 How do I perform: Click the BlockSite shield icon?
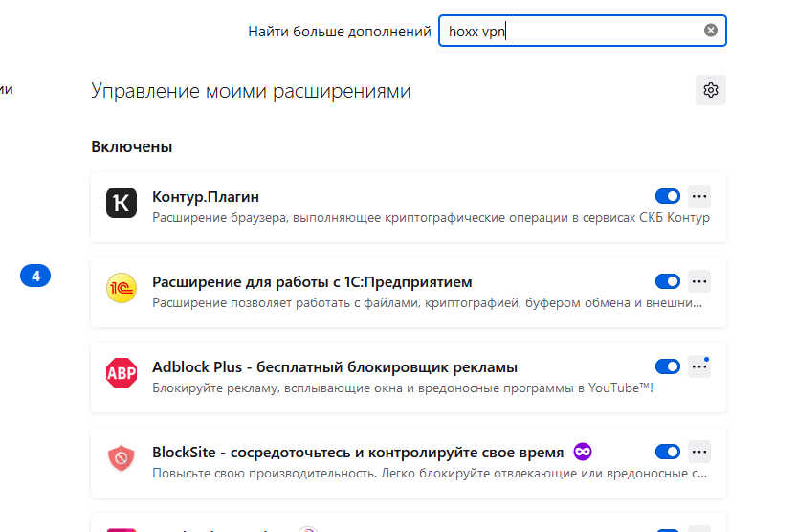pyautogui.click(x=122, y=457)
